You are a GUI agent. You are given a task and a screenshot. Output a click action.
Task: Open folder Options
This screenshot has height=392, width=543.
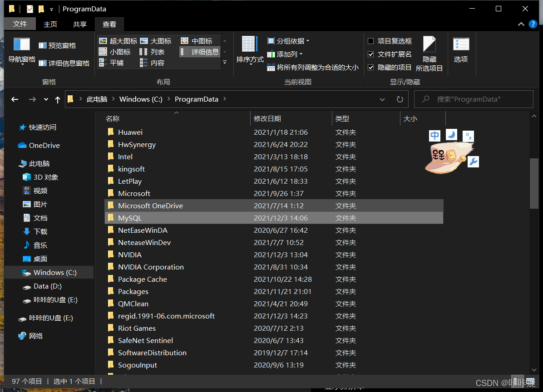click(461, 50)
